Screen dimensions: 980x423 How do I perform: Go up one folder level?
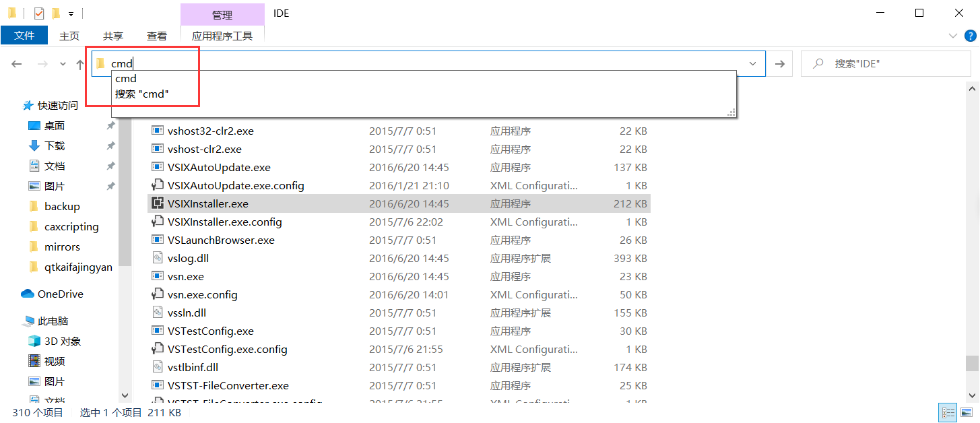(x=80, y=64)
